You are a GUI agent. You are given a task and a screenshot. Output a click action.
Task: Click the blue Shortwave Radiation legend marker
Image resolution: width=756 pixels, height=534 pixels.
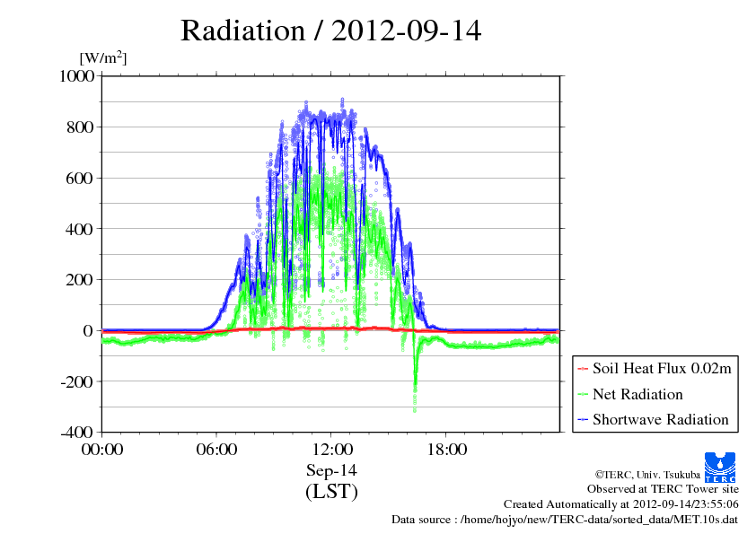[x=583, y=420]
